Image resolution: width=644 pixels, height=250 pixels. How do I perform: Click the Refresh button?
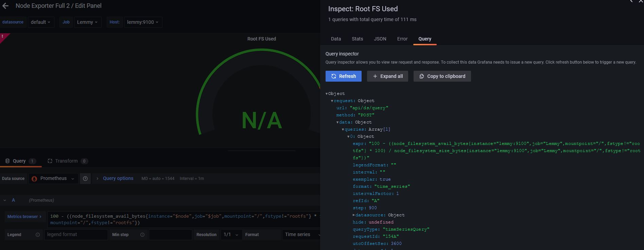(x=344, y=76)
